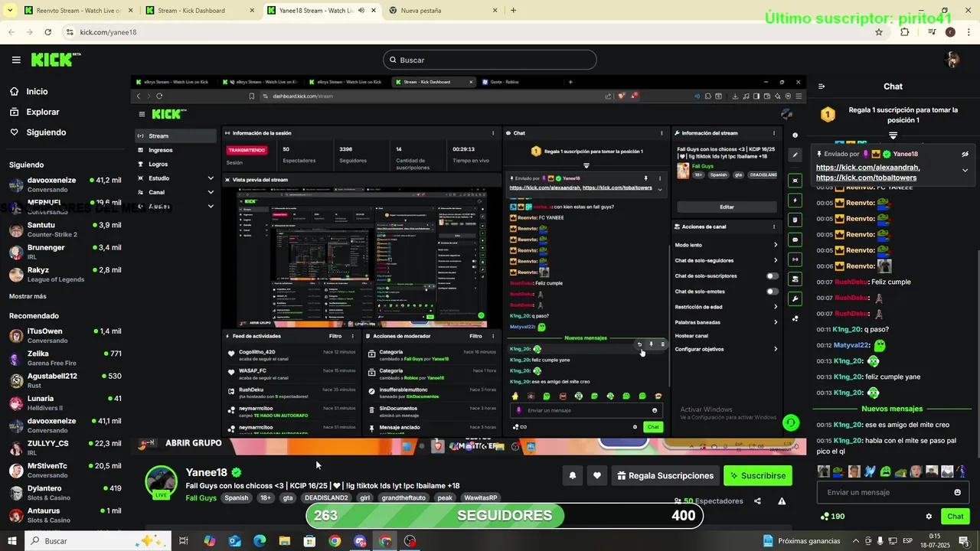Open iTusOwen recommended channel
This screenshot has width=980, height=551.
pos(65,335)
